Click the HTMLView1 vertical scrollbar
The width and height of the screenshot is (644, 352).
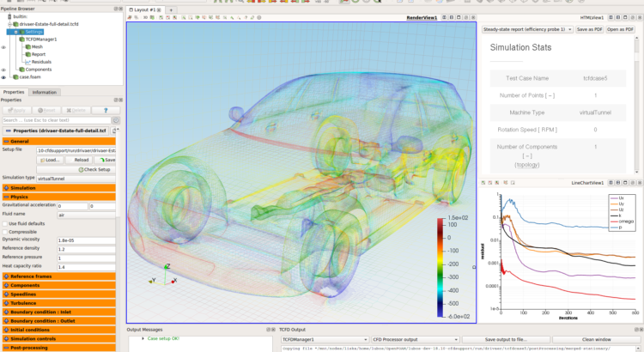pyautogui.click(x=637, y=105)
